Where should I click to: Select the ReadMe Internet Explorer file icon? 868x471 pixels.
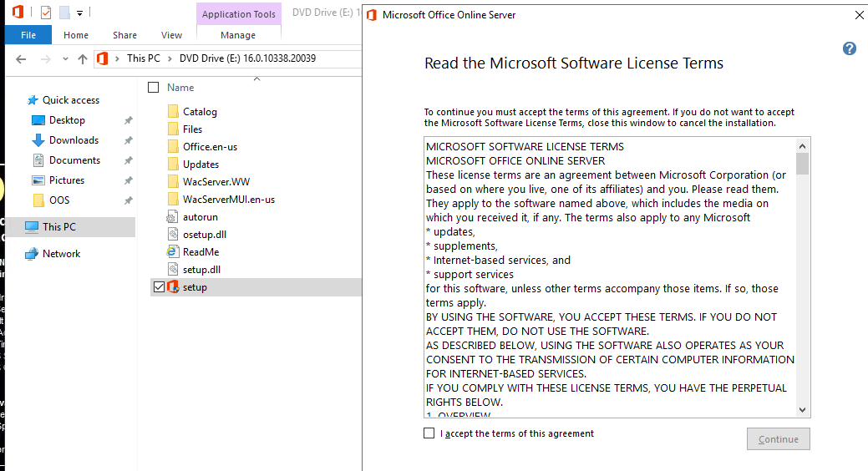[173, 252]
